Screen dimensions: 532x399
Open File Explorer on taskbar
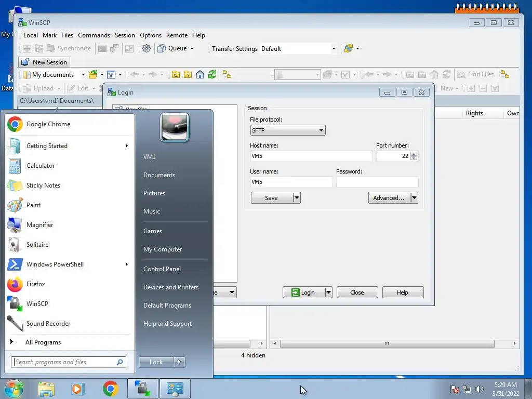click(46, 389)
